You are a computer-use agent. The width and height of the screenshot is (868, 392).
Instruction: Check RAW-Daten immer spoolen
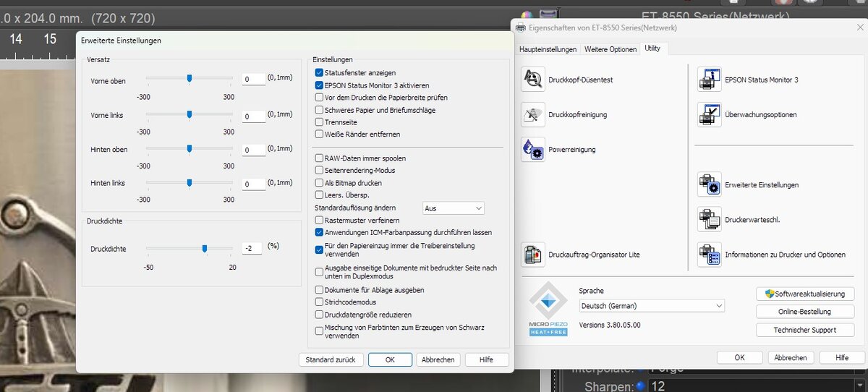(319, 158)
